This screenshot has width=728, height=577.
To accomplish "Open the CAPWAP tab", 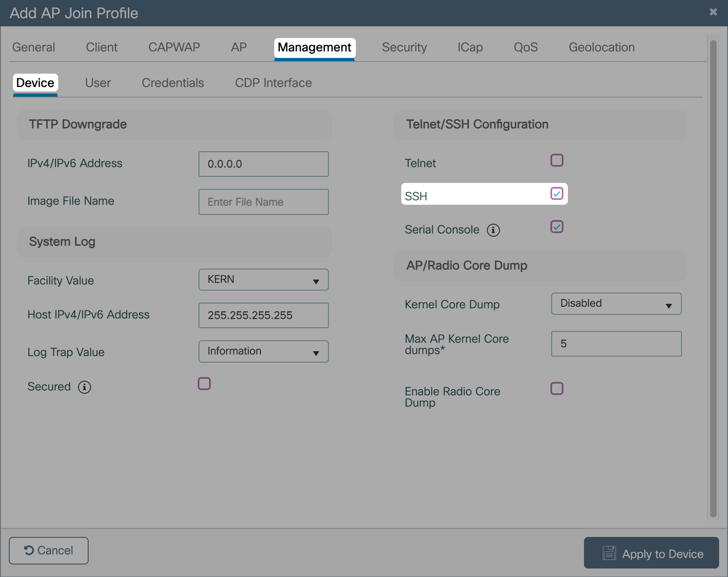I will (174, 47).
